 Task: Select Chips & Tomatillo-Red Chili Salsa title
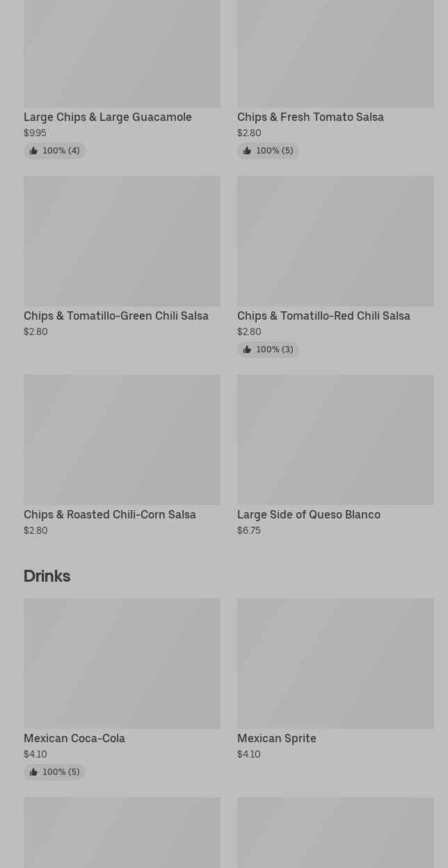point(323,316)
